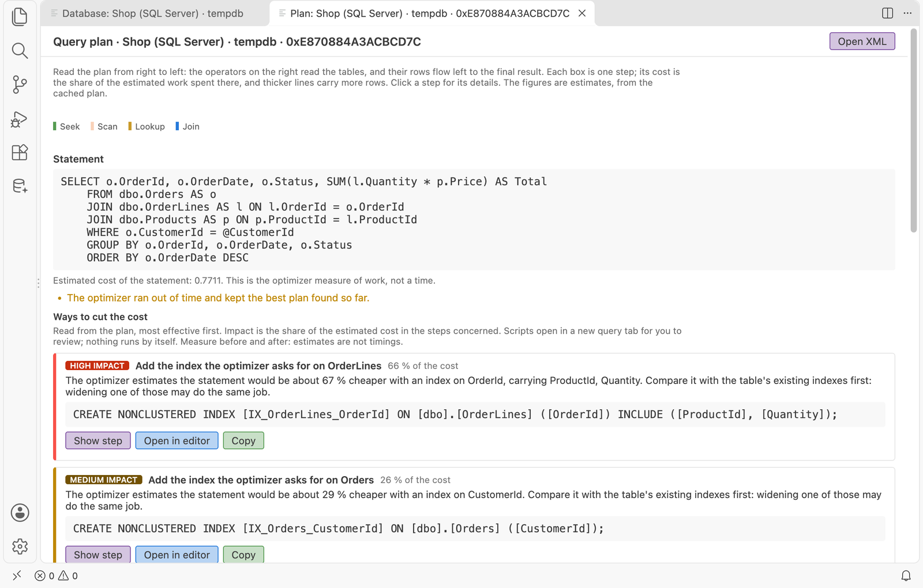Open the OrderLines index script in editor

tap(177, 440)
